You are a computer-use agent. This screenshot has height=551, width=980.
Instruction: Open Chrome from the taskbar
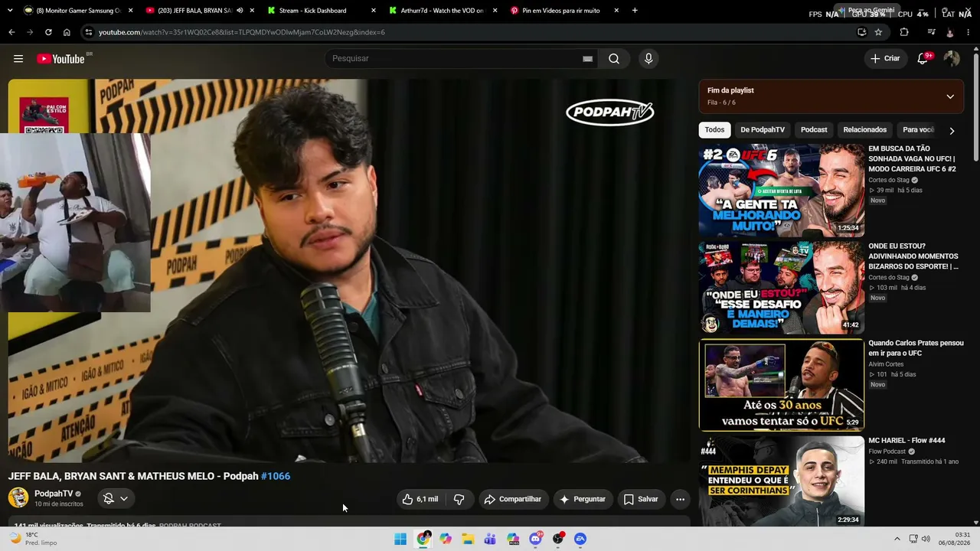(423, 539)
